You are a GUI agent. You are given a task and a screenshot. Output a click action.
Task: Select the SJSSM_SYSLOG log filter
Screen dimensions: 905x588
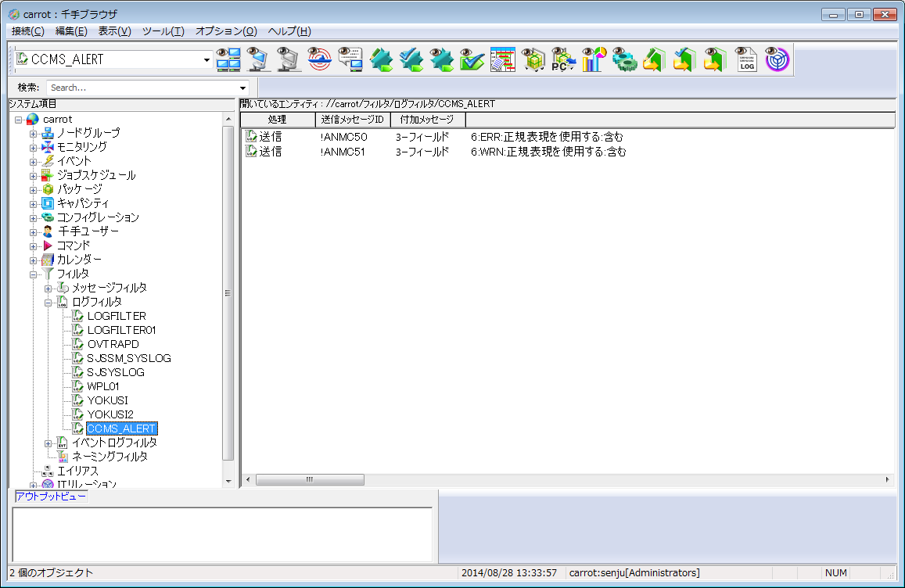(129, 358)
